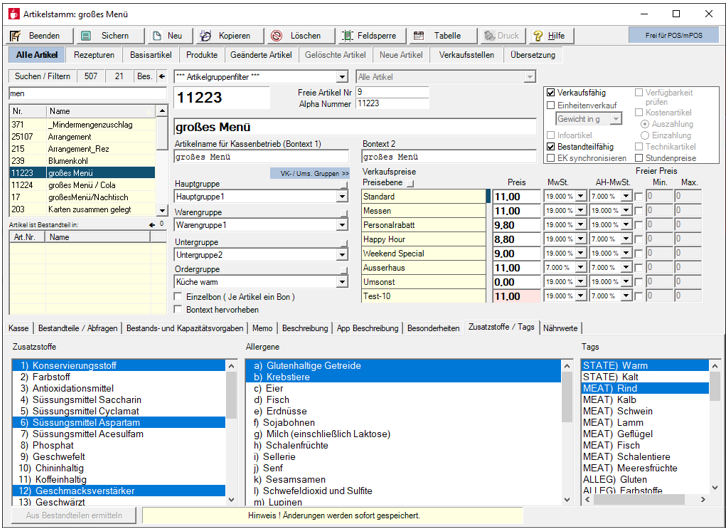Image resolution: width=727 pixels, height=528 pixels.
Task: Click the Feldsperre field lock icon
Action: pos(347,36)
